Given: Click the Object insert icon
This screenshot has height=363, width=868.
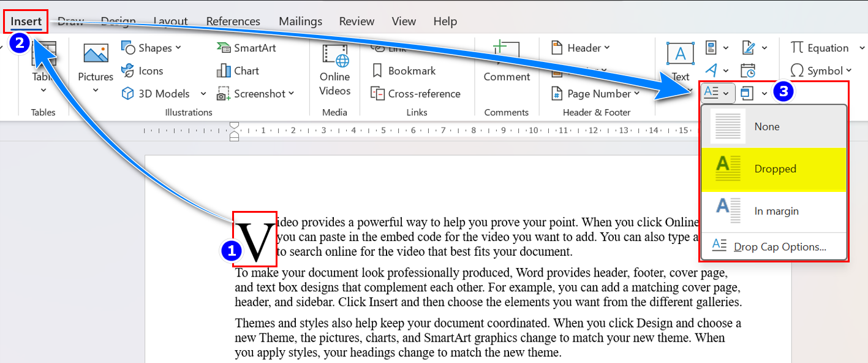Looking at the screenshot, I should point(746,93).
